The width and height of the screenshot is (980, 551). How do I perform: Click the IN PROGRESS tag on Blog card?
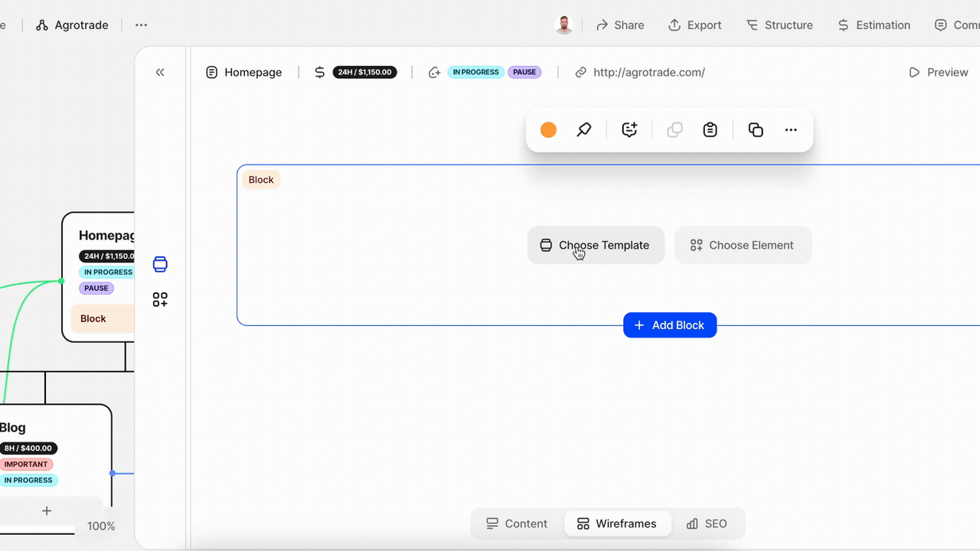pyautogui.click(x=28, y=481)
